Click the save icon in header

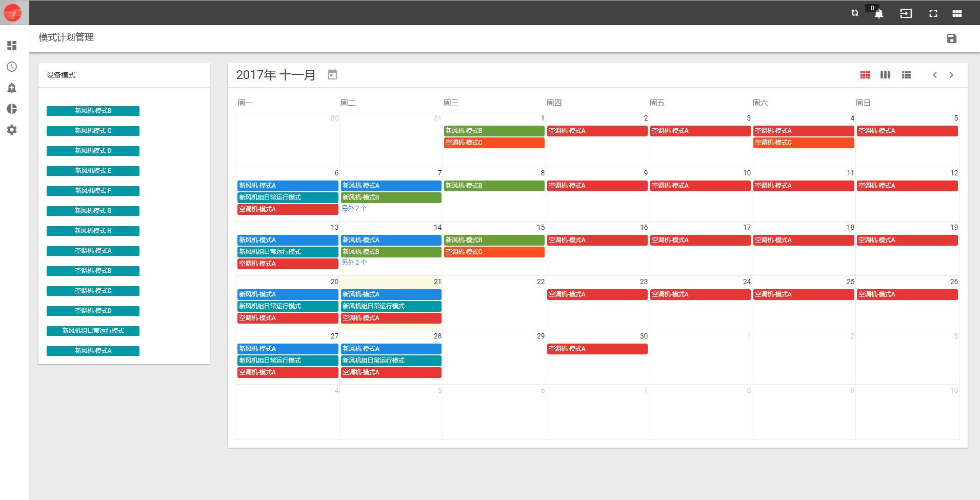coord(951,38)
